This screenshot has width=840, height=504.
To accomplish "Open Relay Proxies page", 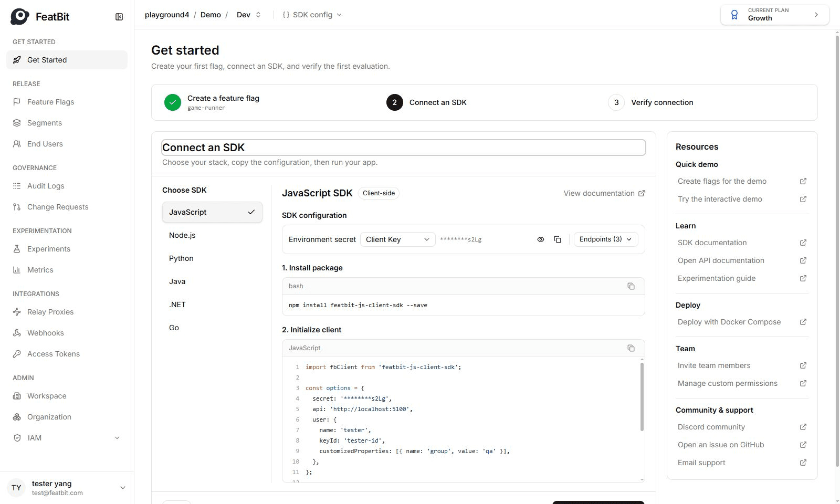I will point(67,312).
